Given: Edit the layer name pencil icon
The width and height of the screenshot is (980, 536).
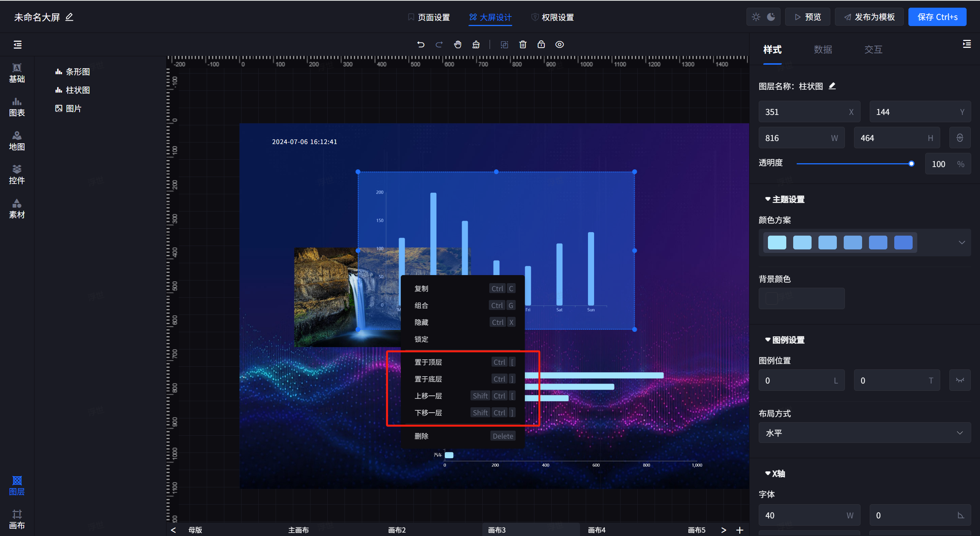Looking at the screenshot, I should tap(832, 86).
